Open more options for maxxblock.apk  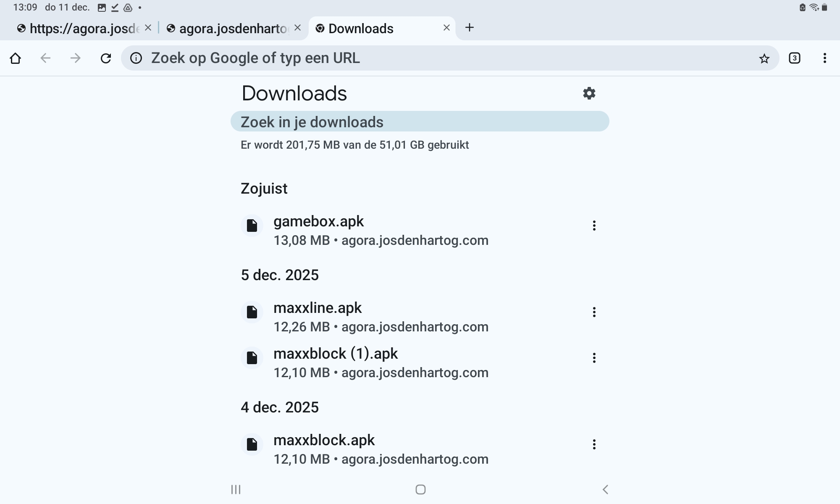594,444
